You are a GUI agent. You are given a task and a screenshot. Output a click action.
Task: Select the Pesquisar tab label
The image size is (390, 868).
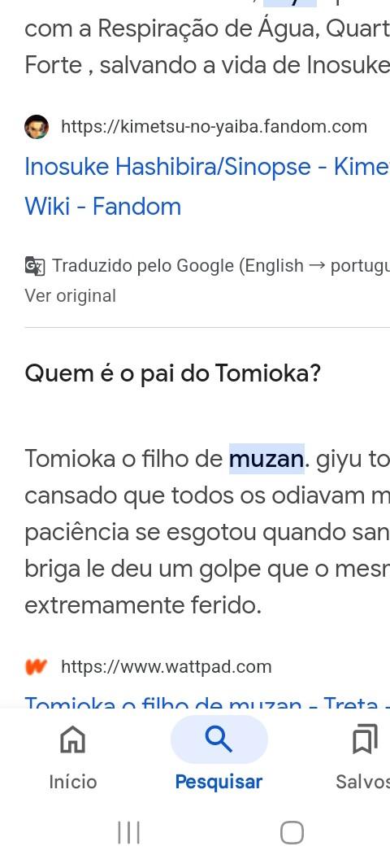[219, 782]
